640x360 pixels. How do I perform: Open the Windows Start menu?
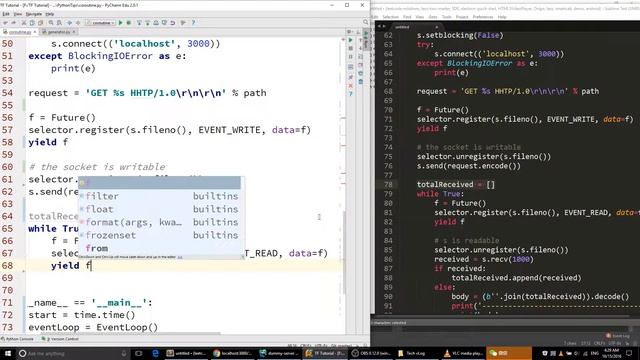(8, 353)
